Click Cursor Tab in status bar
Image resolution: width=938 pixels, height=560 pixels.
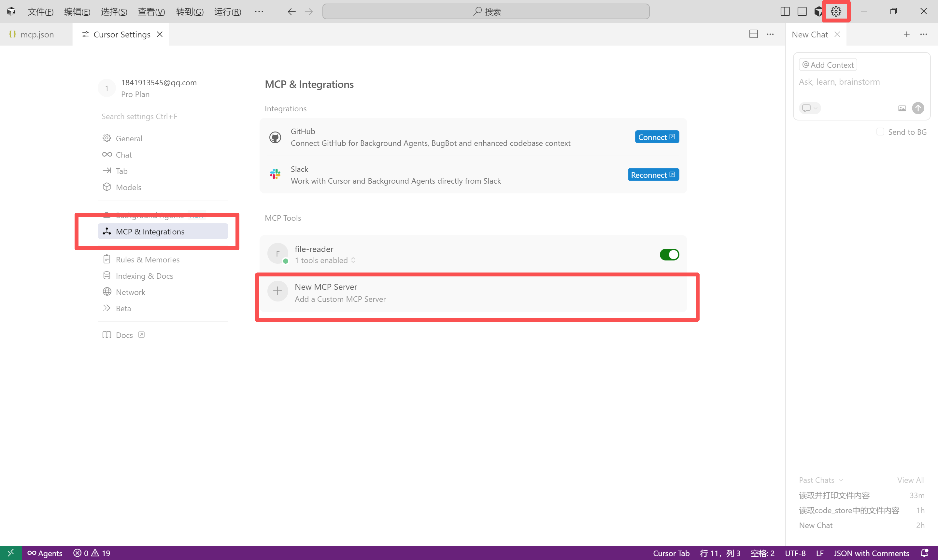pyautogui.click(x=671, y=553)
